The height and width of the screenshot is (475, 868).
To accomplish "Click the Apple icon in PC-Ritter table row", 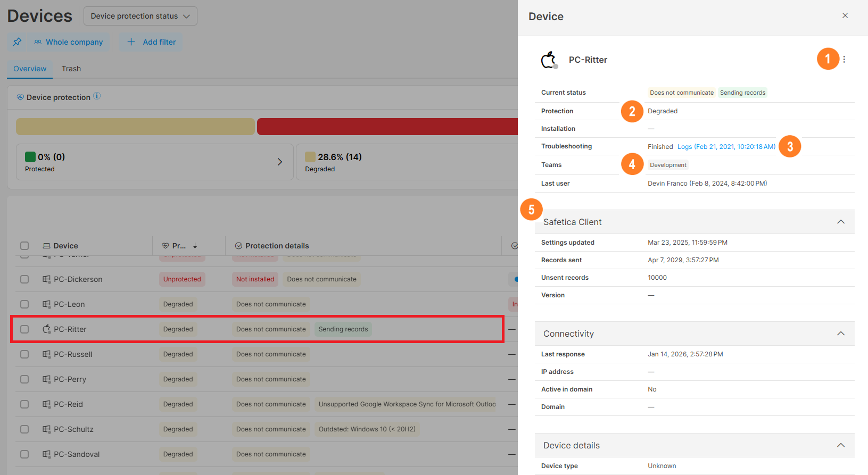I will pos(47,329).
